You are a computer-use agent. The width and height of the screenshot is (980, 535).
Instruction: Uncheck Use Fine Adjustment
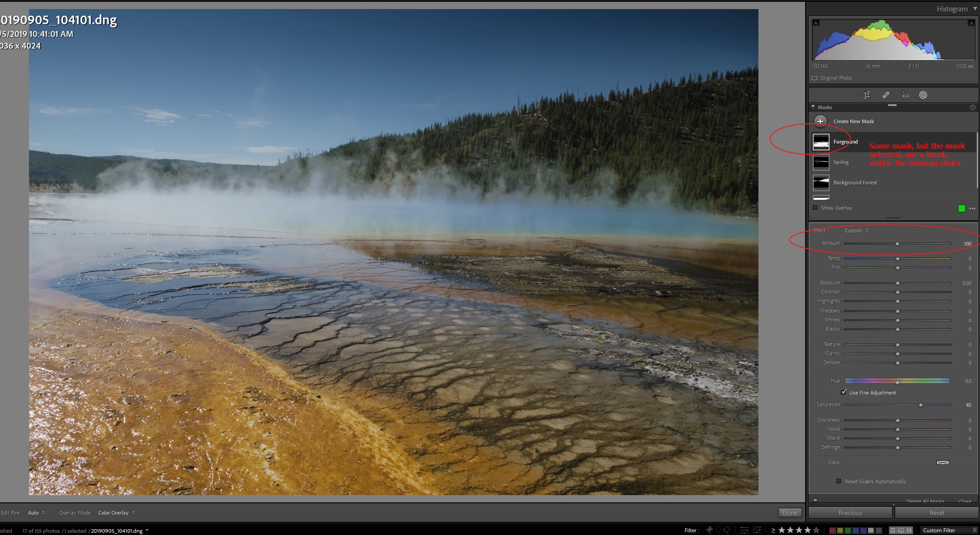coord(844,392)
